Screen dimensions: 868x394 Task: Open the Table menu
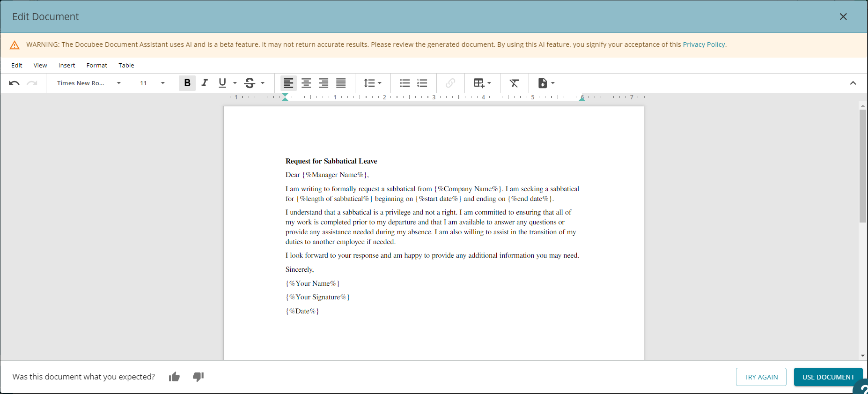pos(126,65)
